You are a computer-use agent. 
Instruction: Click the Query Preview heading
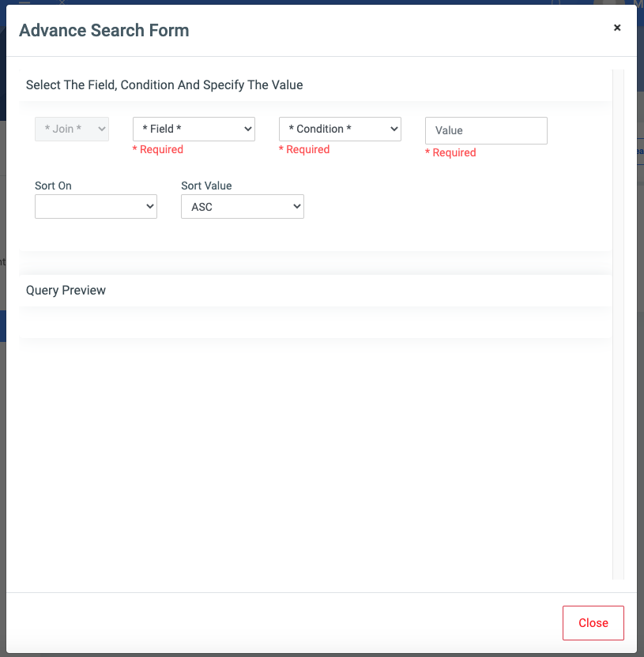66,291
